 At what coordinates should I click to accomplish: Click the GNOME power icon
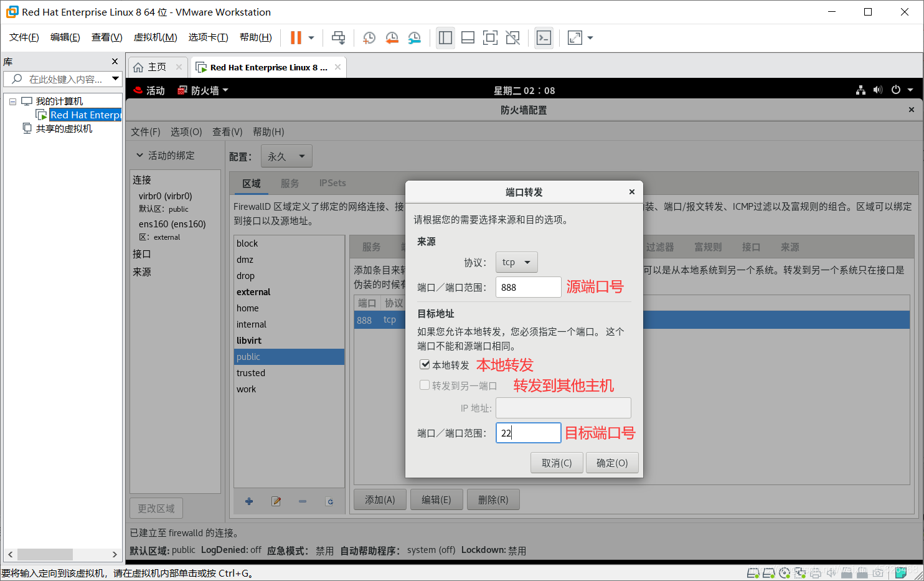pyautogui.click(x=895, y=90)
